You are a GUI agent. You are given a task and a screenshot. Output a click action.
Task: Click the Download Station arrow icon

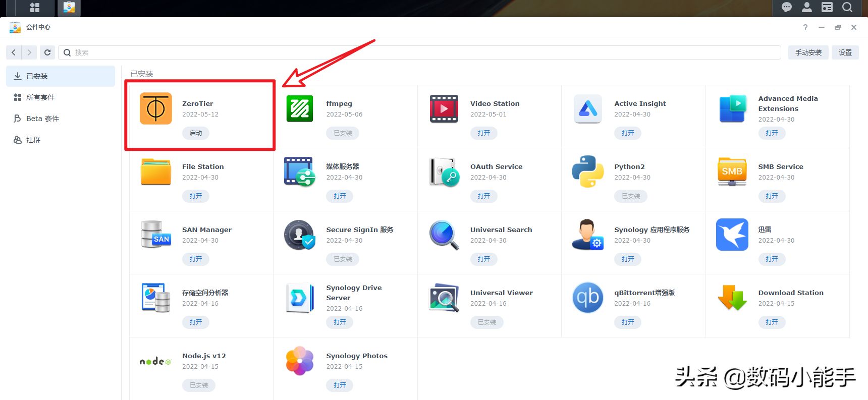[x=732, y=298]
